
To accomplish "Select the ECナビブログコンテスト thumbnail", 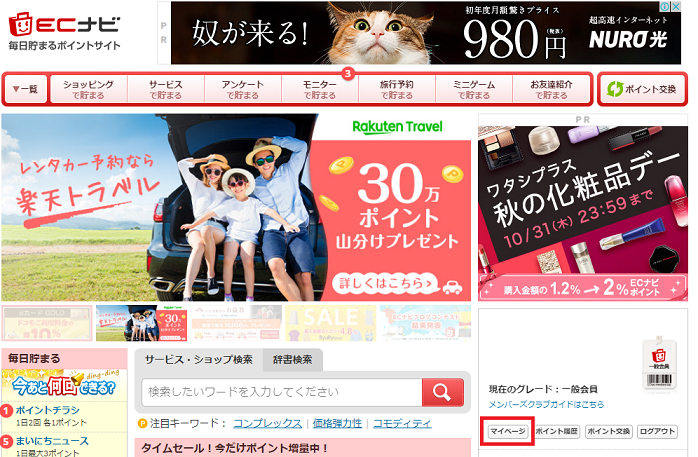I will [x=425, y=324].
